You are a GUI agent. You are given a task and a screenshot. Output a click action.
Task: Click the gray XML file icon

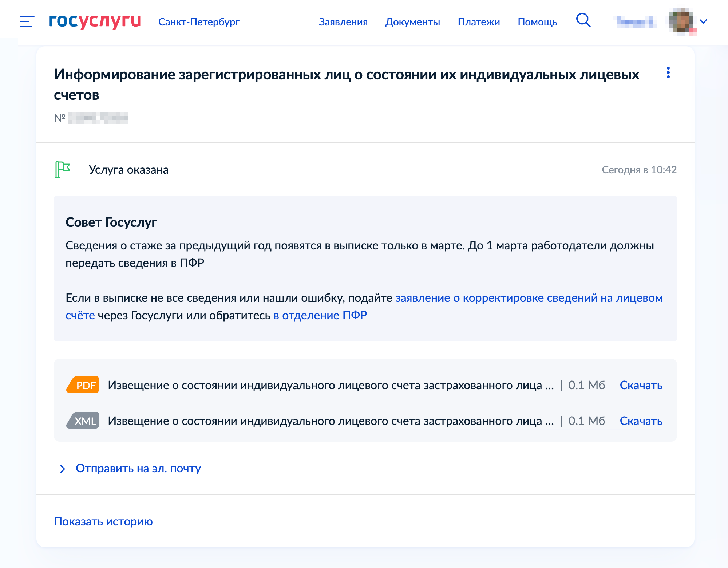coord(83,421)
